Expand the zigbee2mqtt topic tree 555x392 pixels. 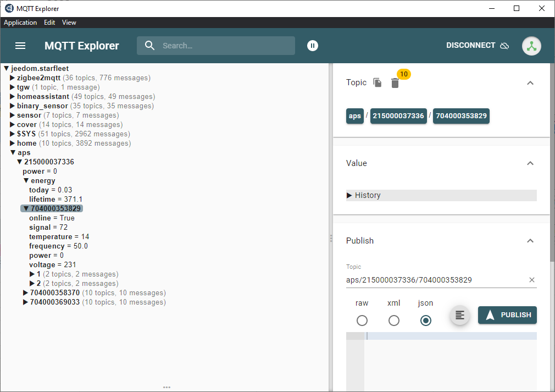click(13, 78)
